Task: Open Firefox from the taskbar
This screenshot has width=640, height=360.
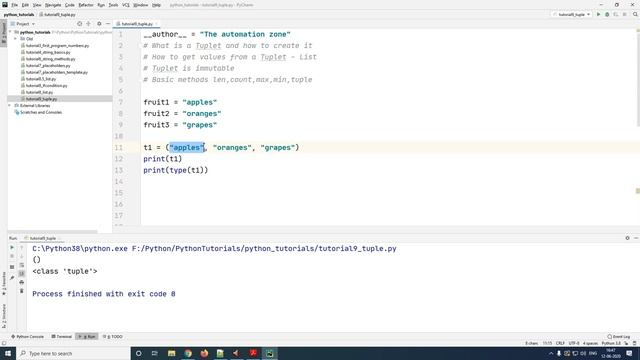Action: click(204, 353)
